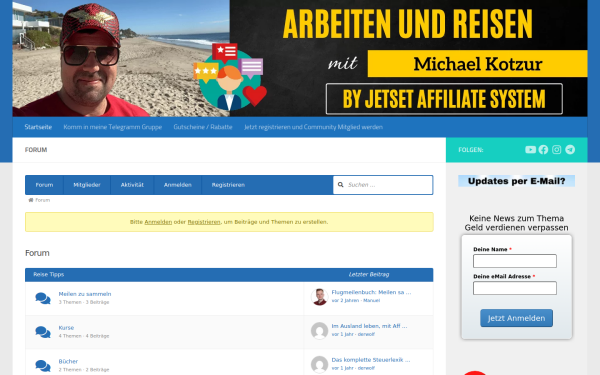600x375 pixels.
Task: Open Gutscheine / Rabatte menu item
Action: coord(203,127)
